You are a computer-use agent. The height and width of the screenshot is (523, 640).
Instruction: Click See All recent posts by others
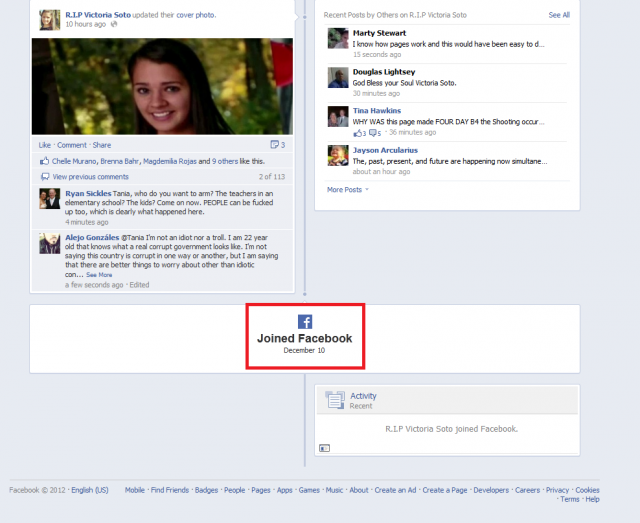coord(559,15)
